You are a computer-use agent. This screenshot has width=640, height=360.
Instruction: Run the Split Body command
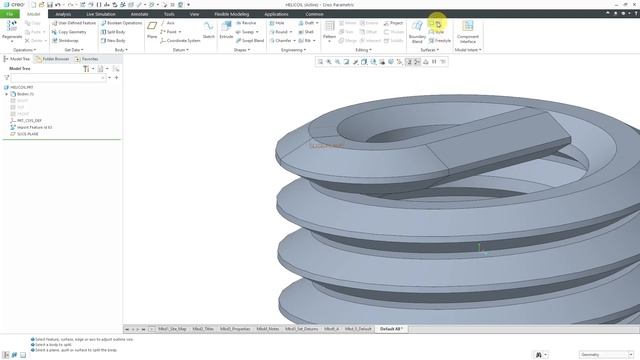click(x=113, y=32)
